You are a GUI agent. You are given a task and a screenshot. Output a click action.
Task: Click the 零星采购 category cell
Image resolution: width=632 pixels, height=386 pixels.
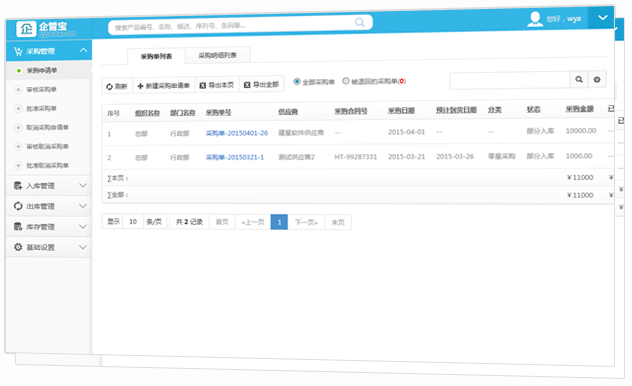[x=501, y=156]
